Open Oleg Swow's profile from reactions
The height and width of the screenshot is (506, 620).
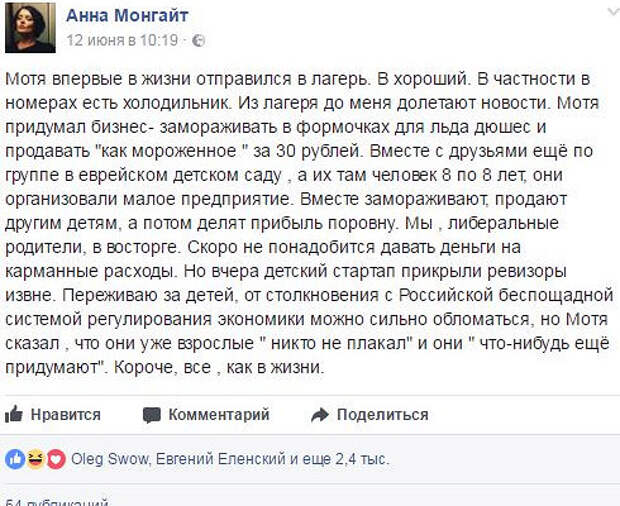pos(110,459)
